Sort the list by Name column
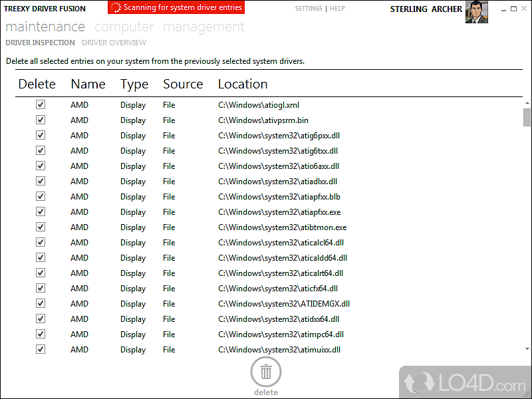This screenshot has width=532, height=399. tap(88, 84)
